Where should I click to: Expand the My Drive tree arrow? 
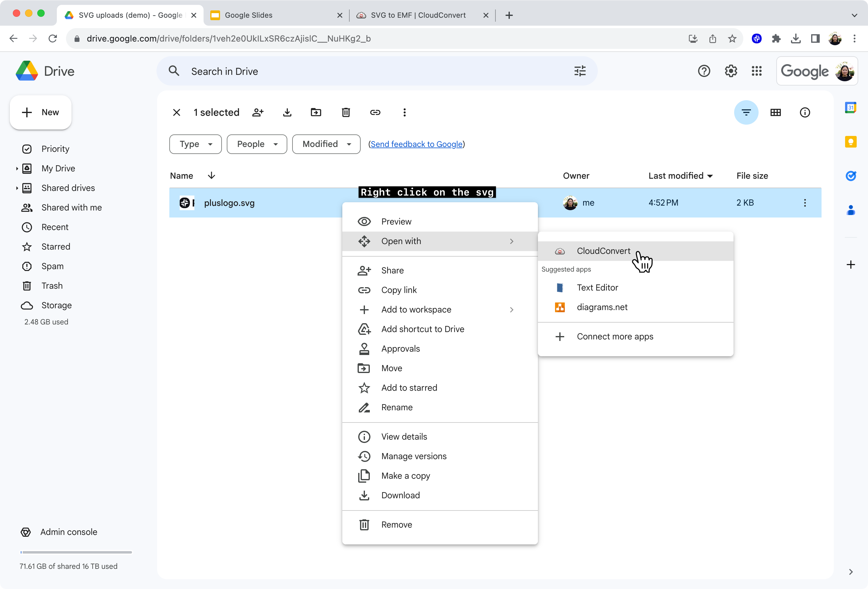[17, 168]
